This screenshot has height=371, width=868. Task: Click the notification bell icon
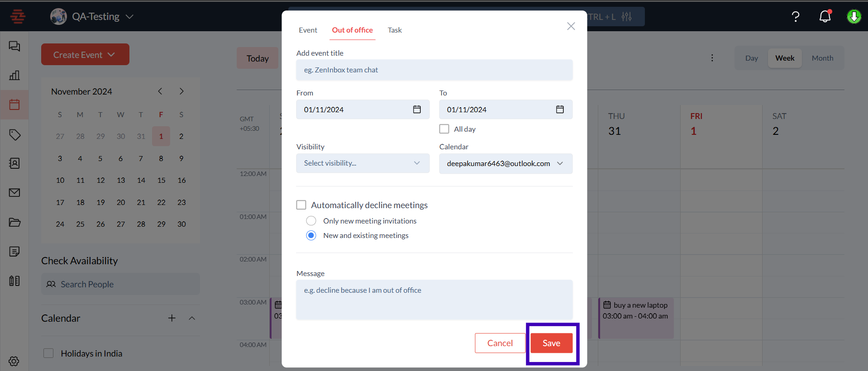[825, 17]
